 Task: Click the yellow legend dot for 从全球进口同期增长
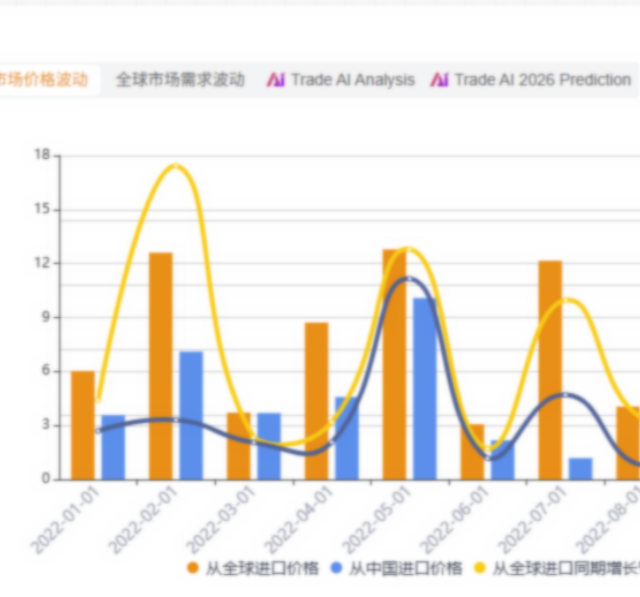pyautogui.click(x=480, y=568)
